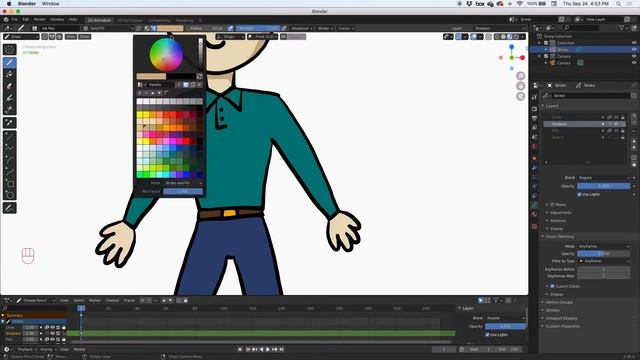Switch to the 2D Animation workspace tab
The height and width of the screenshot is (360, 640).
pyautogui.click(x=99, y=20)
